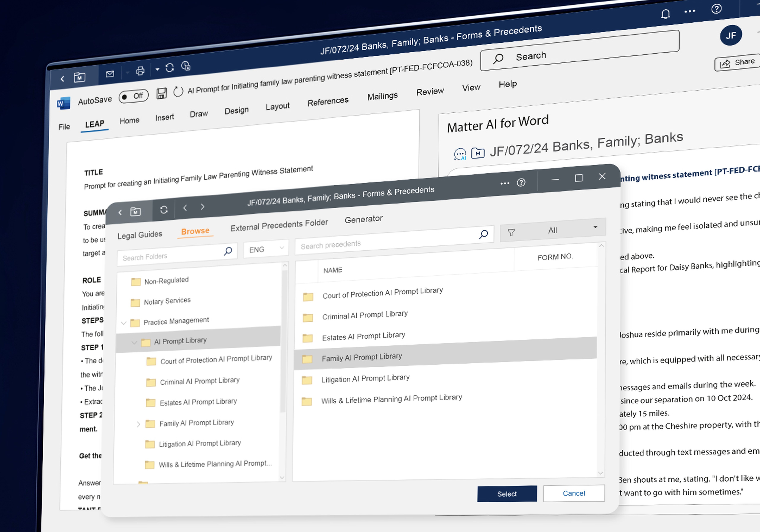Click the Select button
Screen dimensions: 760x532
pyautogui.click(x=507, y=494)
